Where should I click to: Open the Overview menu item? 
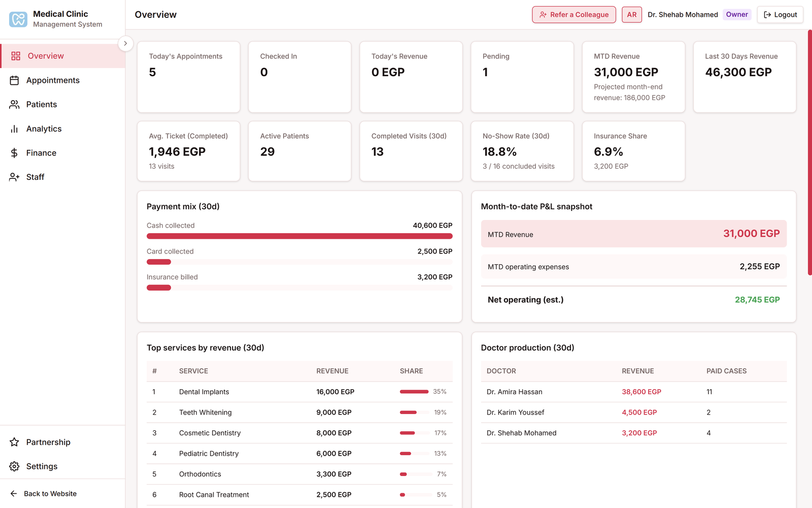pyautogui.click(x=63, y=56)
